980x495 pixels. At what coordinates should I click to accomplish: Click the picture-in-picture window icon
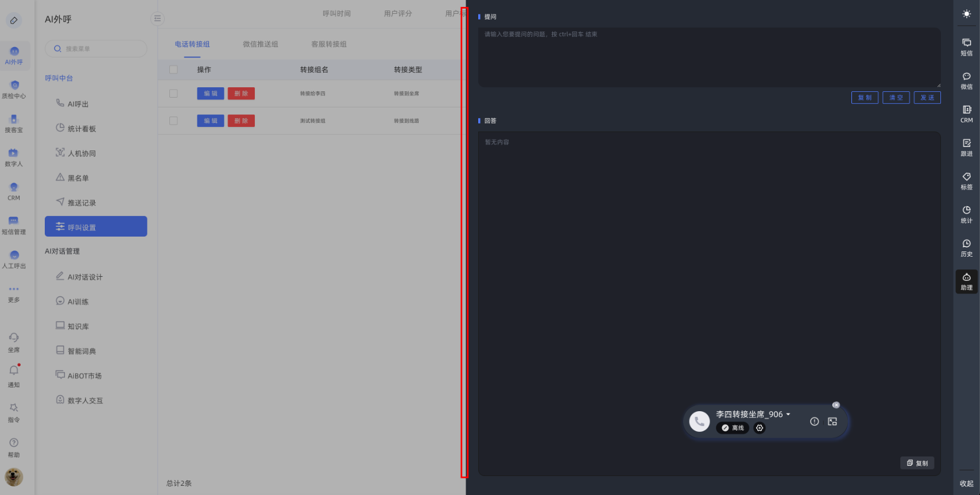point(832,421)
